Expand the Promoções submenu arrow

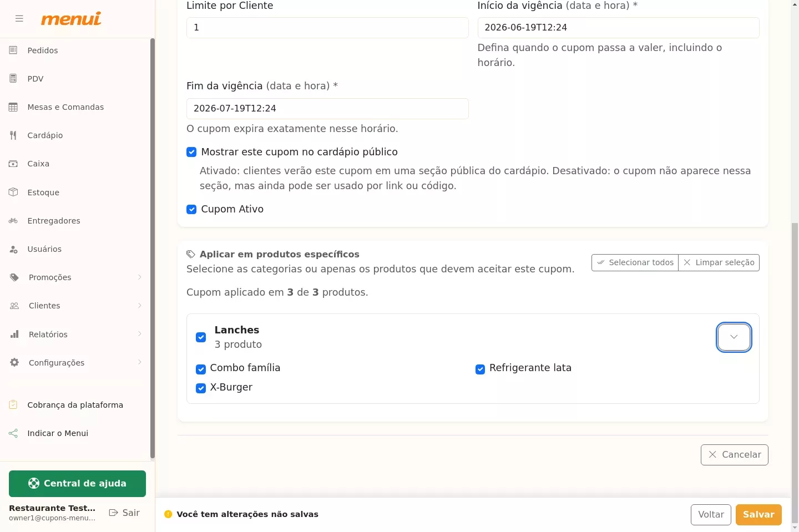(x=140, y=277)
